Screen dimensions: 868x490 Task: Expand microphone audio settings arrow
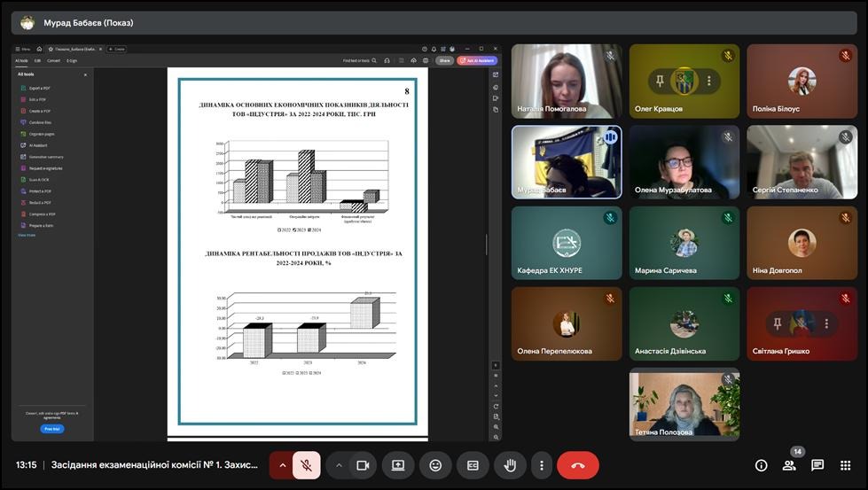[283, 465]
